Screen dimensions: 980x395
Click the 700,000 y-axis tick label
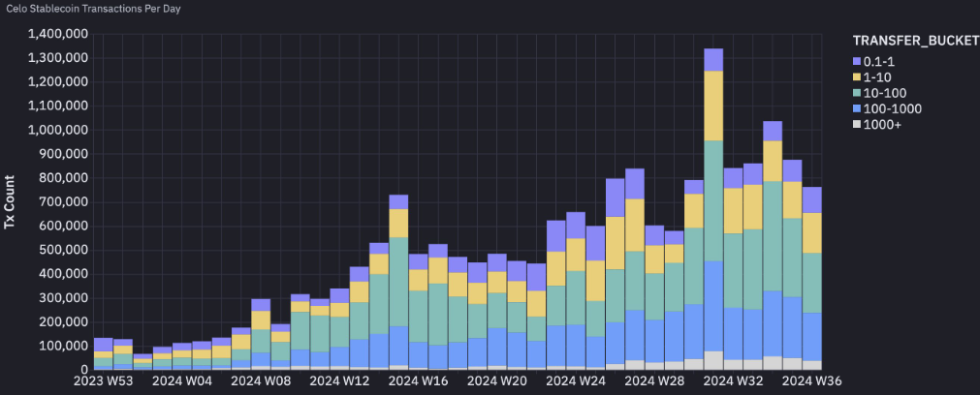(x=66, y=202)
